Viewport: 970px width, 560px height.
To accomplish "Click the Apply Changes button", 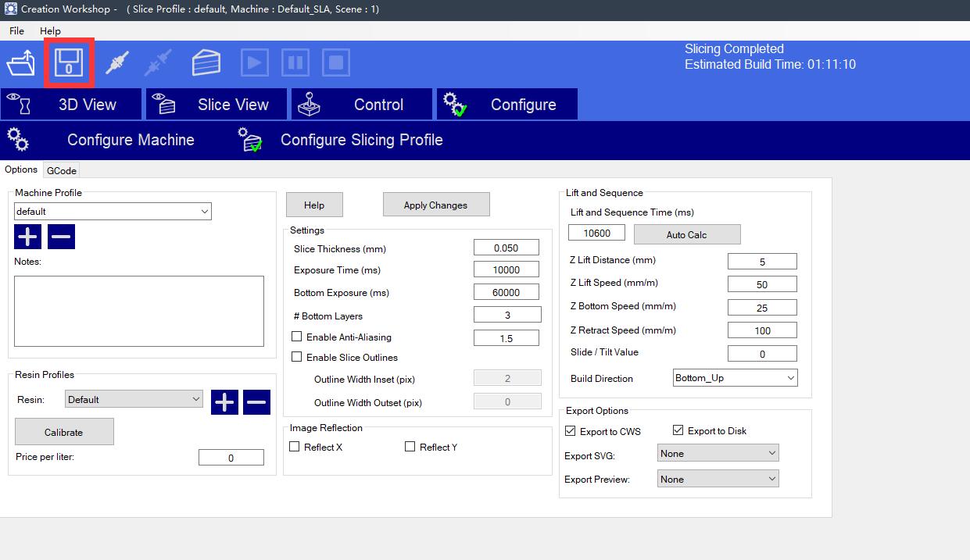I will 435,205.
